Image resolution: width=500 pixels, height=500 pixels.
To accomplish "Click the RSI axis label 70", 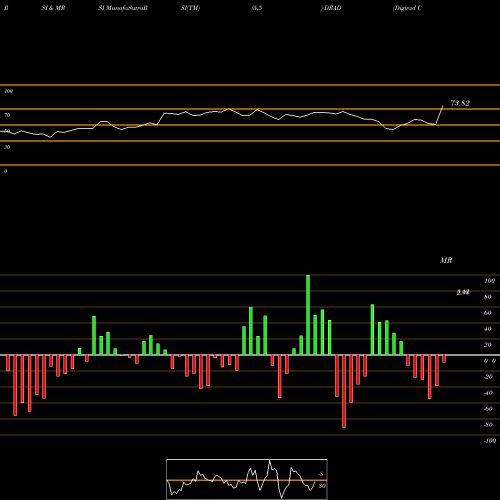I will point(7,115).
